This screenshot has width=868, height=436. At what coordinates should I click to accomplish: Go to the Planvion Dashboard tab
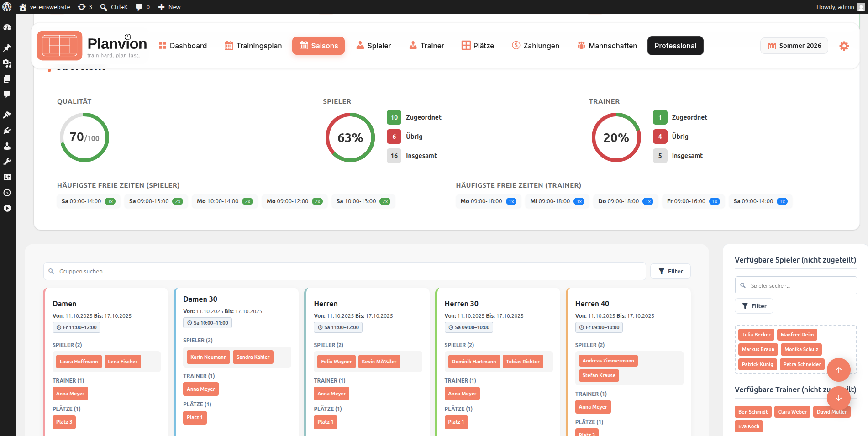pos(183,46)
